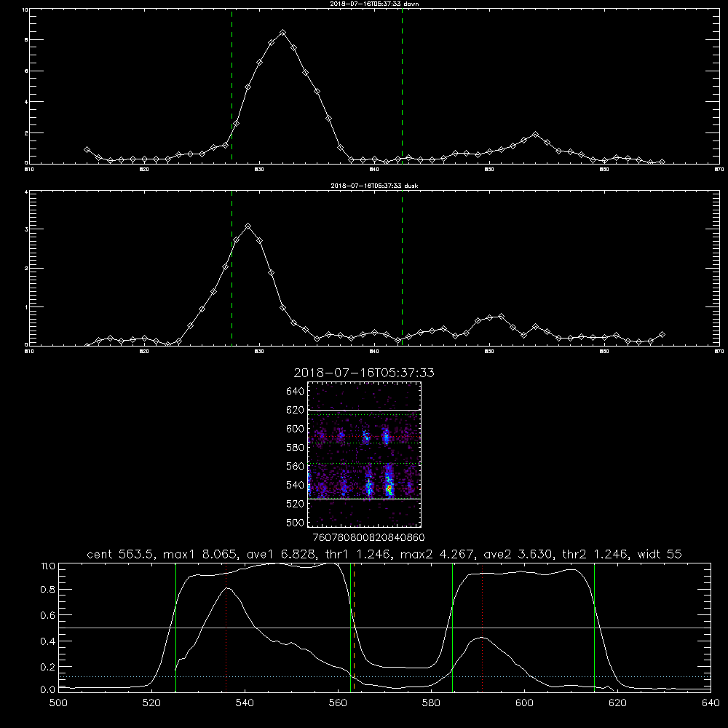Image resolution: width=728 pixels, height=728 pixels.
Task: Click the highest diamond marker in dusk plot
Action: point(248,226)
